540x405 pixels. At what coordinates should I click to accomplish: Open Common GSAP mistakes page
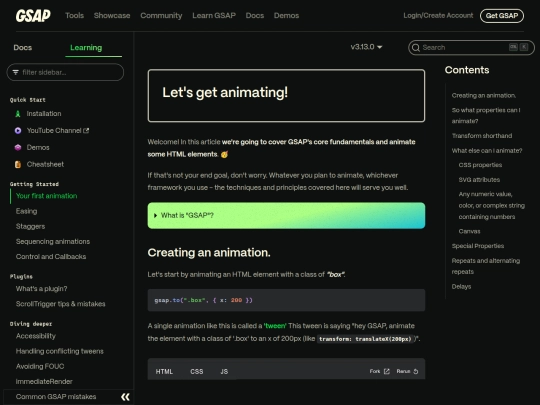[56, 397]
